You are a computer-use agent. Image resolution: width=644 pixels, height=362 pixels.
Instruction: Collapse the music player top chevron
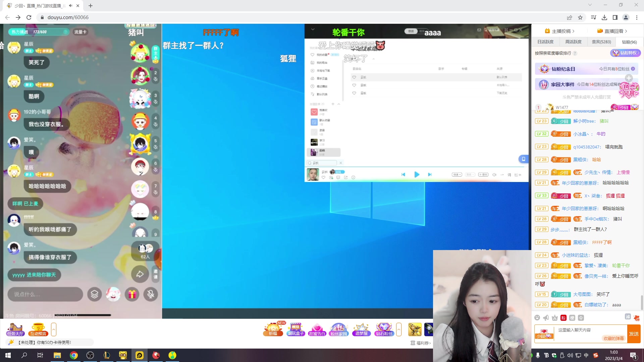tap(313, 29)
